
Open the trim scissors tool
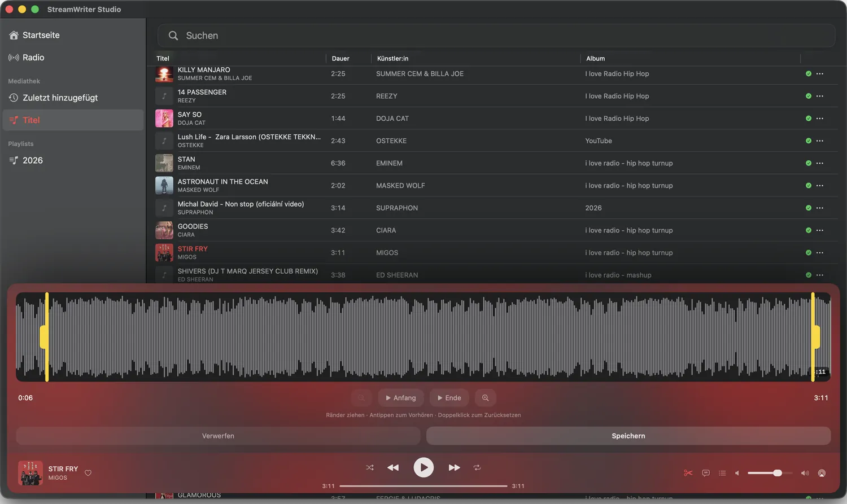coord(688,473)
